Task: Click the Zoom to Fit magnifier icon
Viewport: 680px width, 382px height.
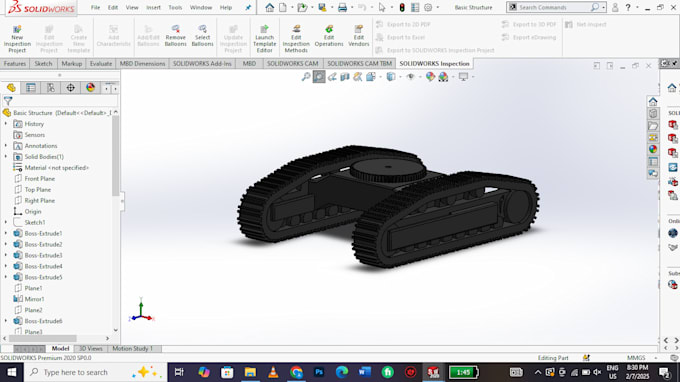Action: click(x=306, y=77)
